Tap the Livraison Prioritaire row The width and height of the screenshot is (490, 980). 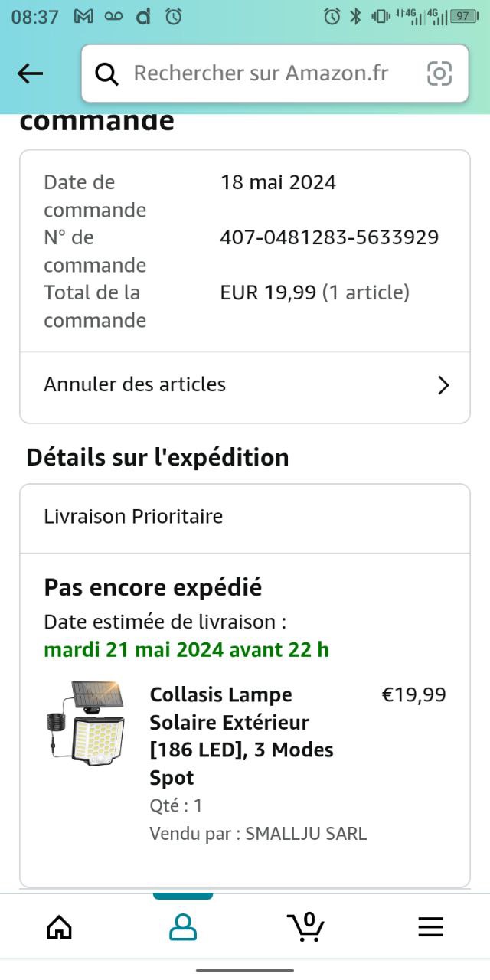pos(133,517)
